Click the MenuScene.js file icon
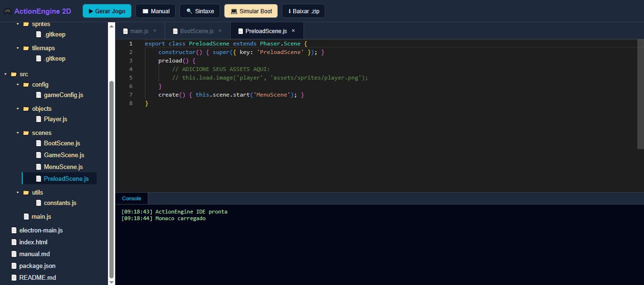The width and height of the screenshot is (644, 285). point(39,167)
